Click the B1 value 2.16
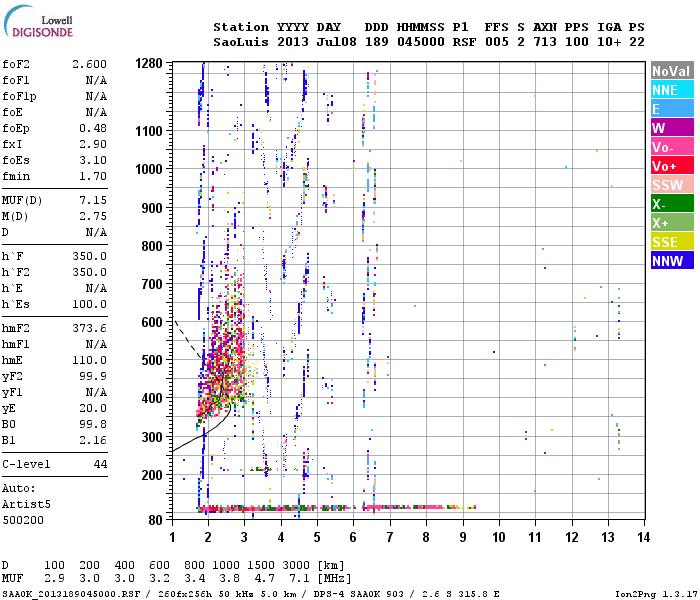The image size is (700, 600). point(93,441)
